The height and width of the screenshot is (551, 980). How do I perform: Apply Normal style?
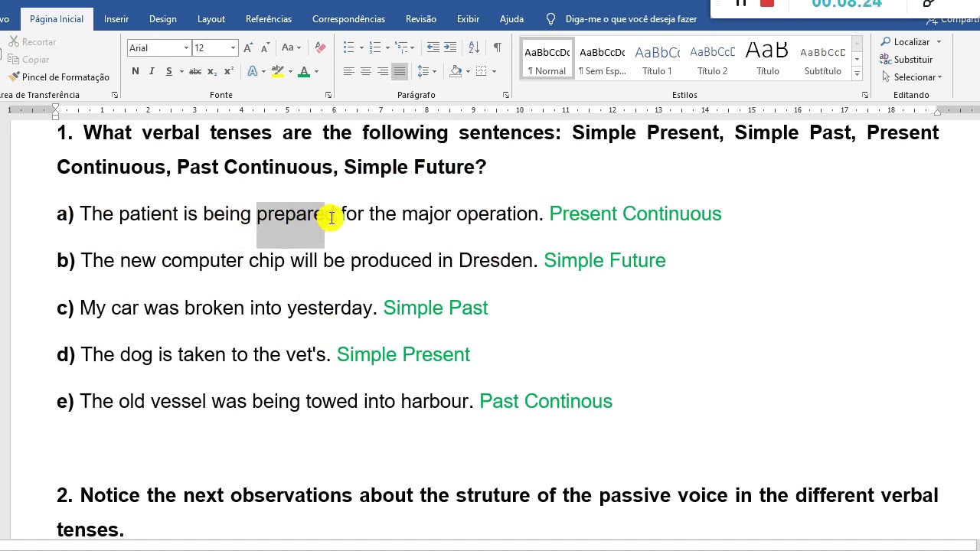coord(547,60)
